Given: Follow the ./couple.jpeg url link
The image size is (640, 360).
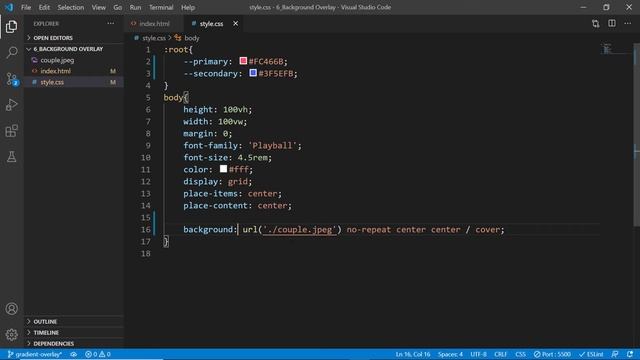Looking at the screenshot, I should click(x=299, y=229).
